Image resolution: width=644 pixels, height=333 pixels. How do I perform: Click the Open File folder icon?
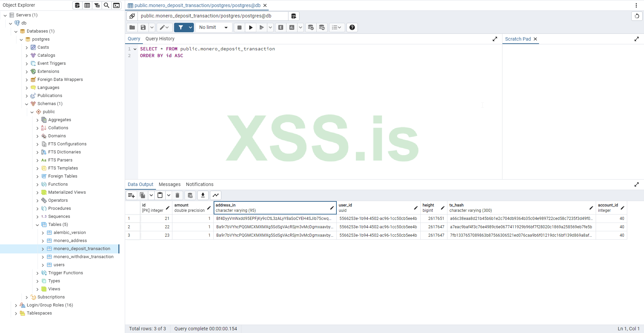pos(132,28)
